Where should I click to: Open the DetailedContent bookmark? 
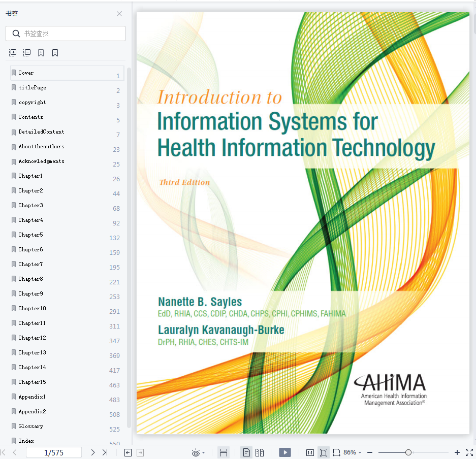click(x=67, y=132)
